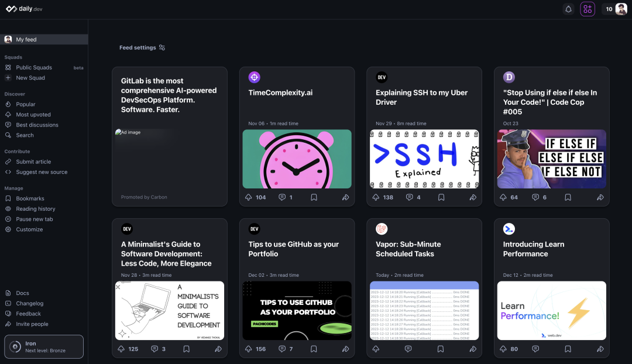Viewport: 632px width, 364px height.
Task: Bookmark the TimeComplexity.ai post
Action: tap(314, 197)
